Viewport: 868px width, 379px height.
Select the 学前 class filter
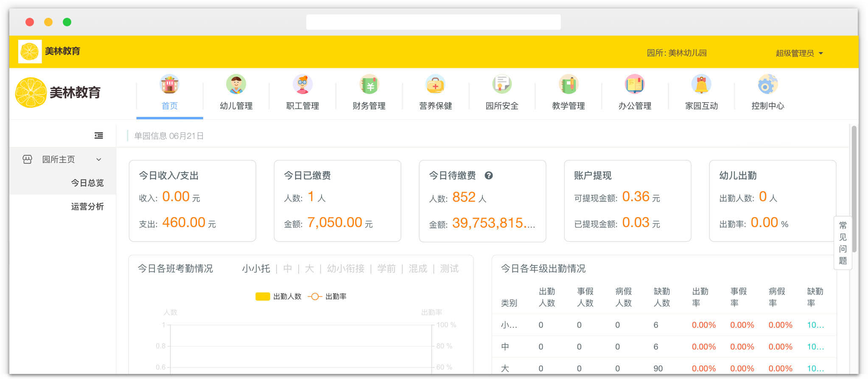pos(386,269)
